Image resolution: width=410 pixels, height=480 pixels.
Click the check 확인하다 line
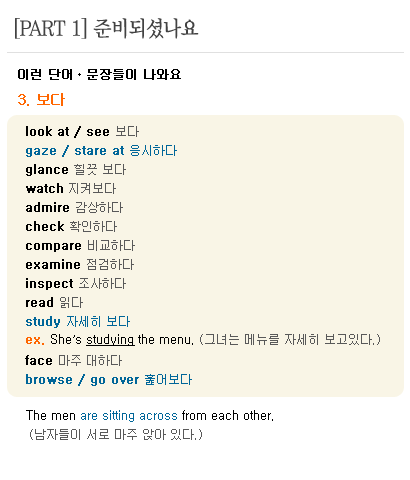pyautogui.click(x=71, y=227)
